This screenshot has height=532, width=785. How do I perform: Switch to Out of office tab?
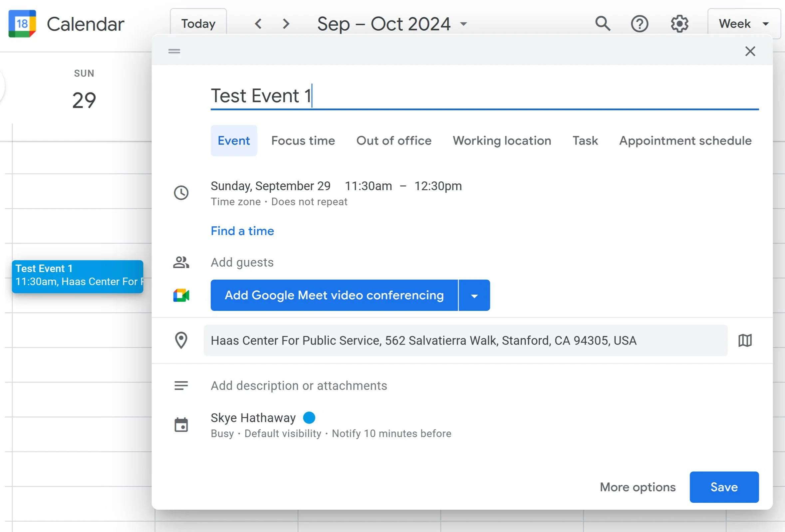394,140
